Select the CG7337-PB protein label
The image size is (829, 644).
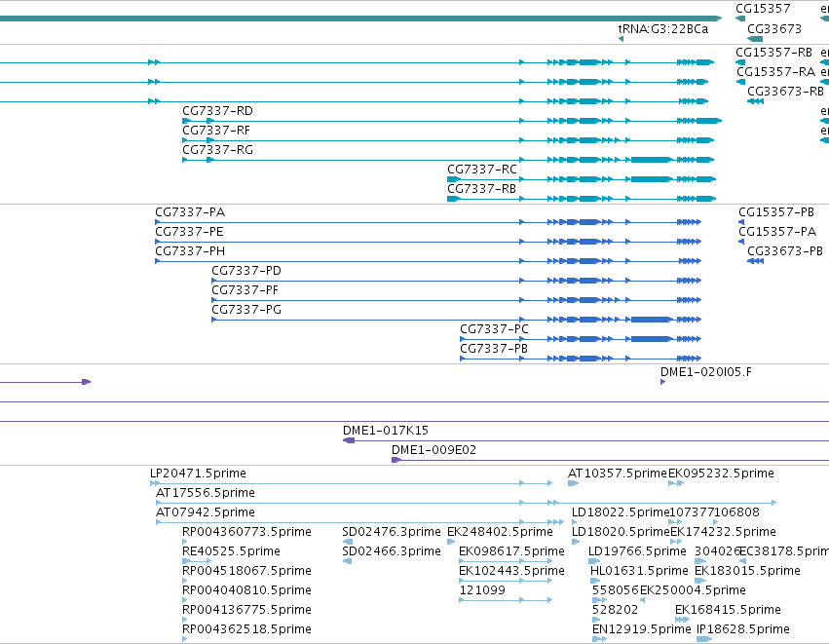[493, 349]
